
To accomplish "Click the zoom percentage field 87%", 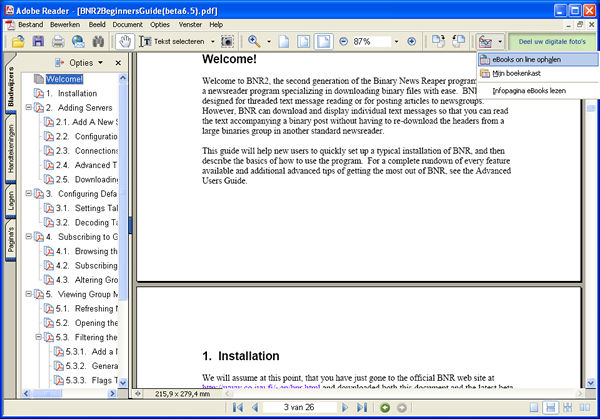I will pos(371,41).
